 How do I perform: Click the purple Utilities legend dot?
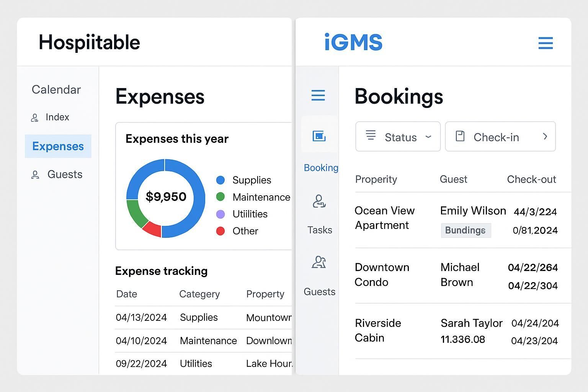[x=220, y=214]
